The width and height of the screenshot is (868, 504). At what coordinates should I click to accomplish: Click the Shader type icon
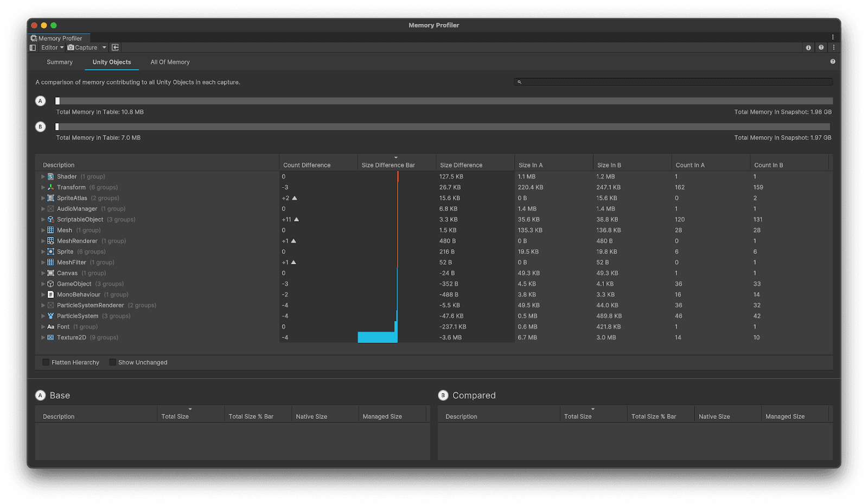[x=50, y=176]
